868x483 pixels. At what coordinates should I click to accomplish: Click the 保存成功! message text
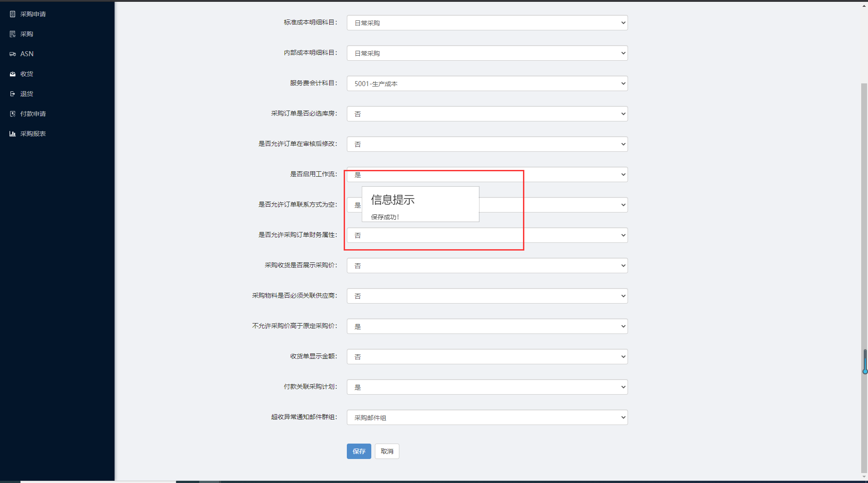point(385,217)
